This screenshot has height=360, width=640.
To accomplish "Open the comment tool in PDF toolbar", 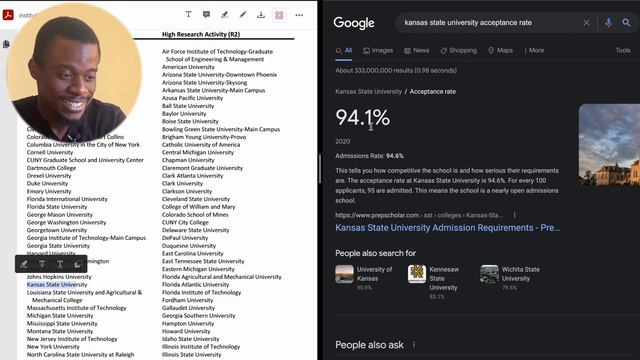I will click(206, 15).
